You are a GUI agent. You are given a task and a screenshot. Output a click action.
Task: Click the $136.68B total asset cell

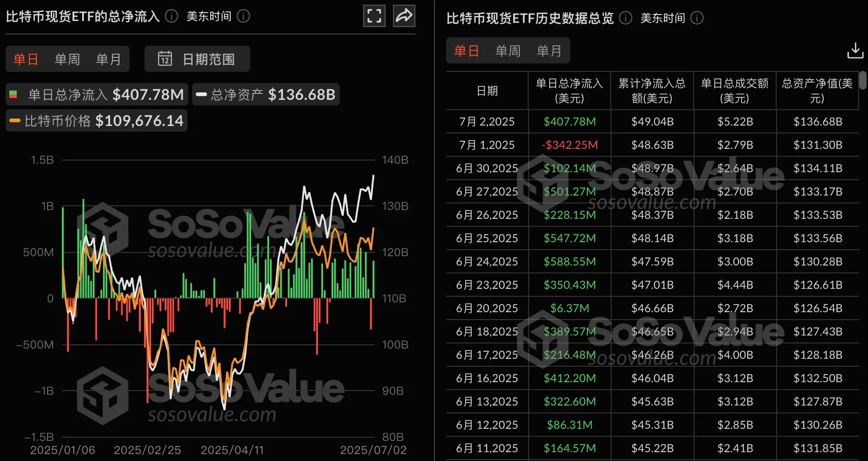[817, 121]
